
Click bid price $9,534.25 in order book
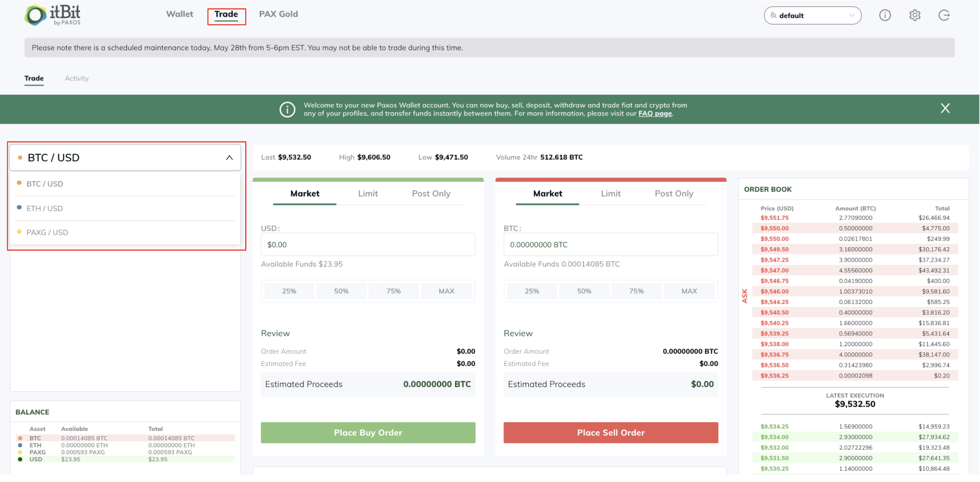[774, 427]
